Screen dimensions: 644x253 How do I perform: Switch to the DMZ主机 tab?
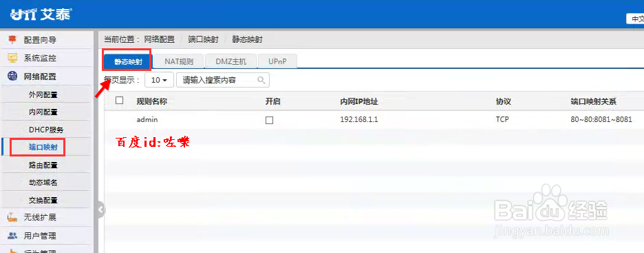(230, 62)
